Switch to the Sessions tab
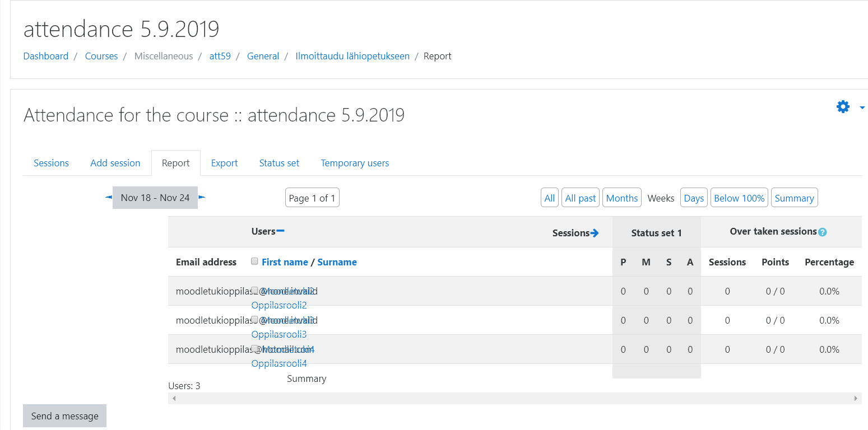 coord(51,162)
